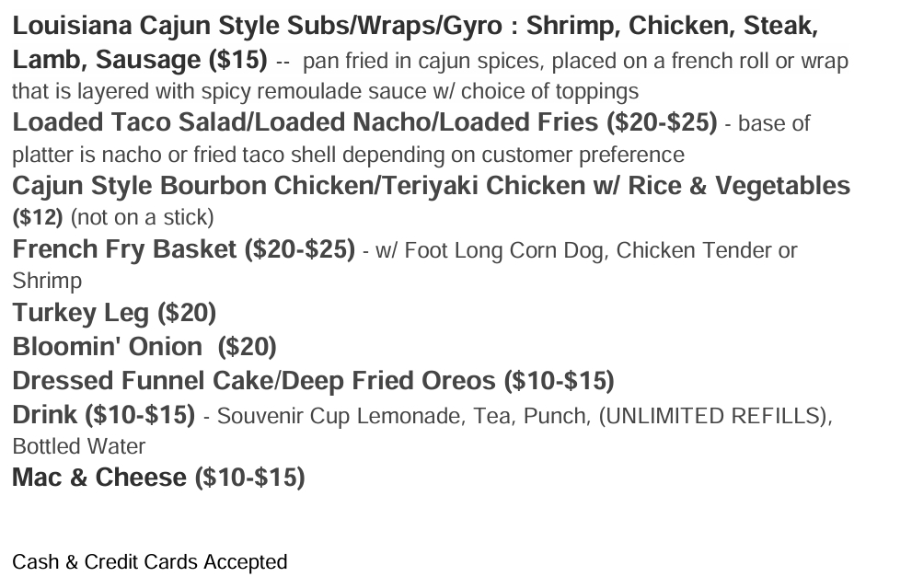Click the Cash & Credit Cards Accepted line
Image resolution: width=912 pixels, height=588 pixels.
coord(149,562)
